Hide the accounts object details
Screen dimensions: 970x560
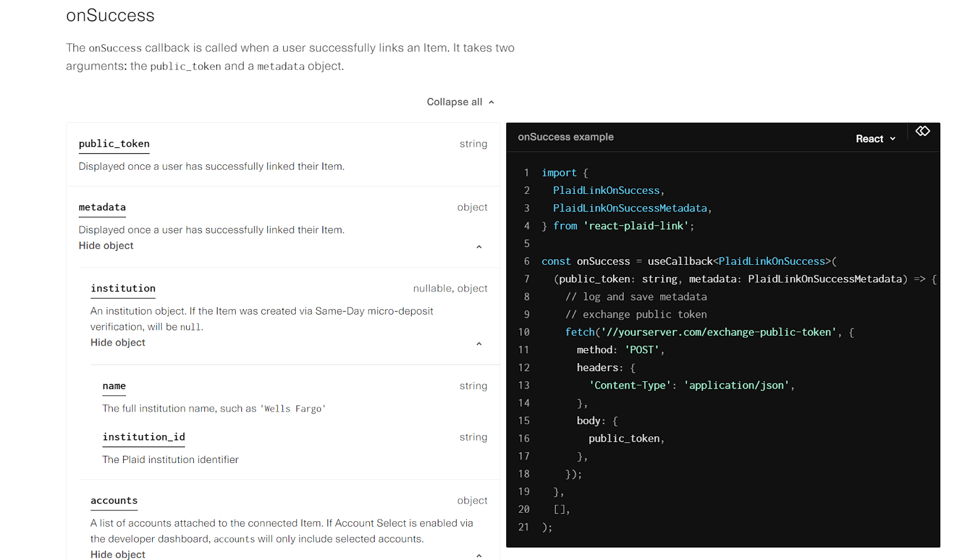(x=118, y=553)
